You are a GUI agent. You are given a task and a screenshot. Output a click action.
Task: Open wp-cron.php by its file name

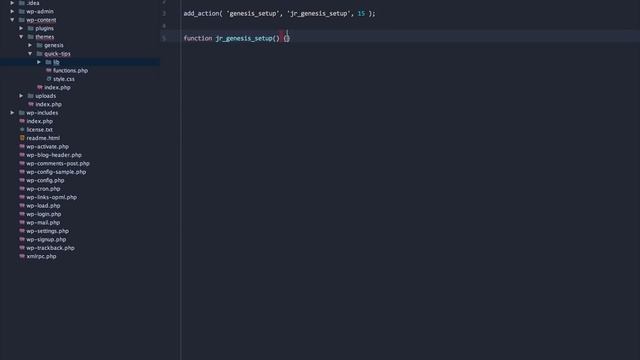tap(43, 189)
